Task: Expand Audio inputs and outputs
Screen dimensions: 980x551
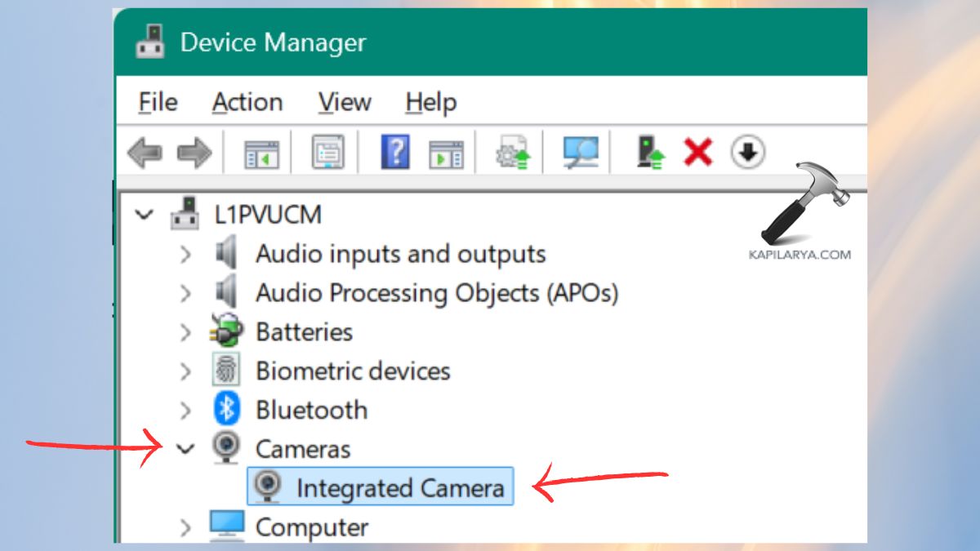Action: pyautogui.click(x=186, y=255)
